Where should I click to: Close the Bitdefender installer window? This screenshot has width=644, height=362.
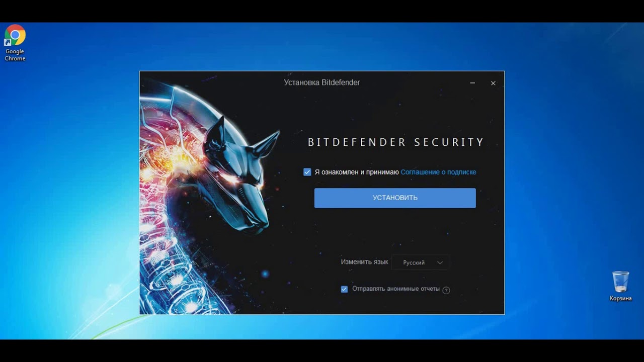pos(493,83)
